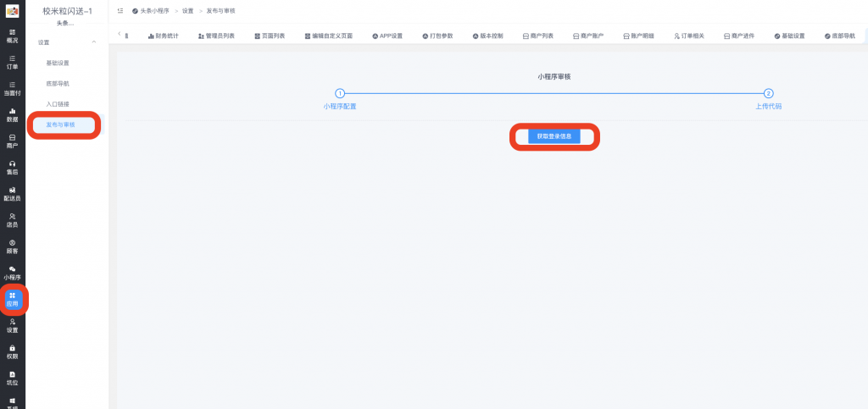Switch to the 页面列表 tab
Viewport: 868px width, 409px height.
click(x=270, y=36)
